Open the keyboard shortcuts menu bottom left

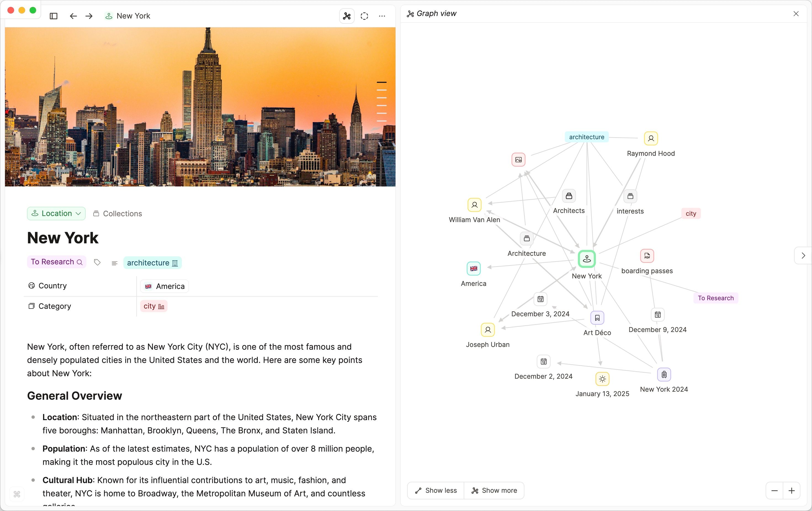[16, 495]
